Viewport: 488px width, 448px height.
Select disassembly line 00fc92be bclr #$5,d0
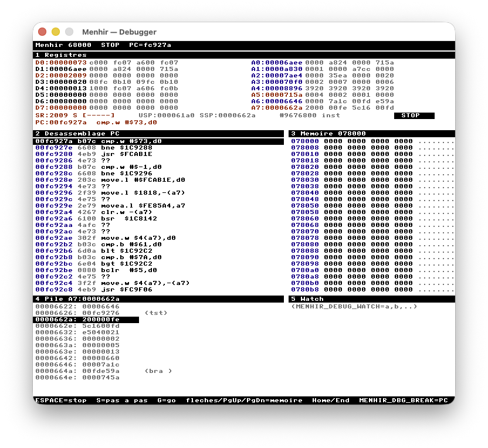(96, 270)
